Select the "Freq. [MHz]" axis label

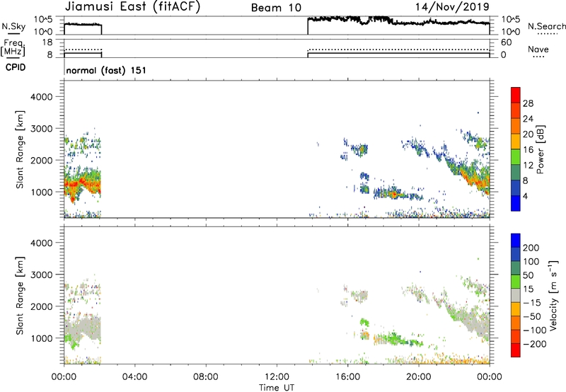tap(13, 47)
